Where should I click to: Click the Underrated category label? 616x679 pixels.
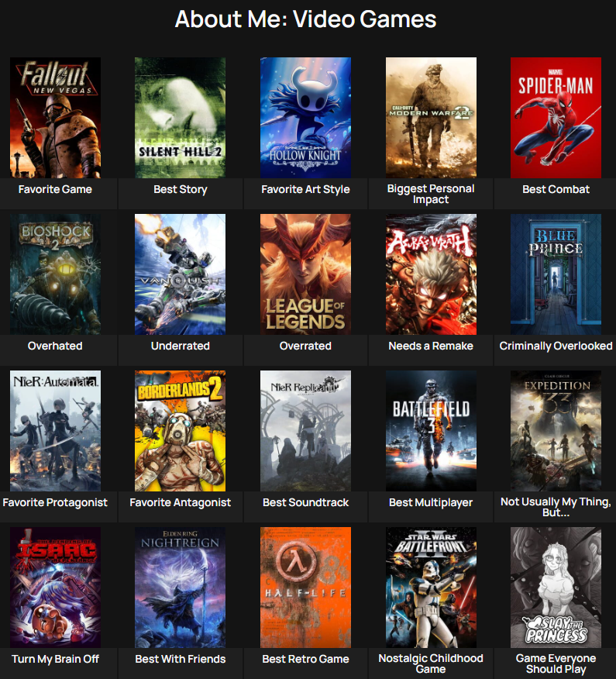(x=180, y=346)
